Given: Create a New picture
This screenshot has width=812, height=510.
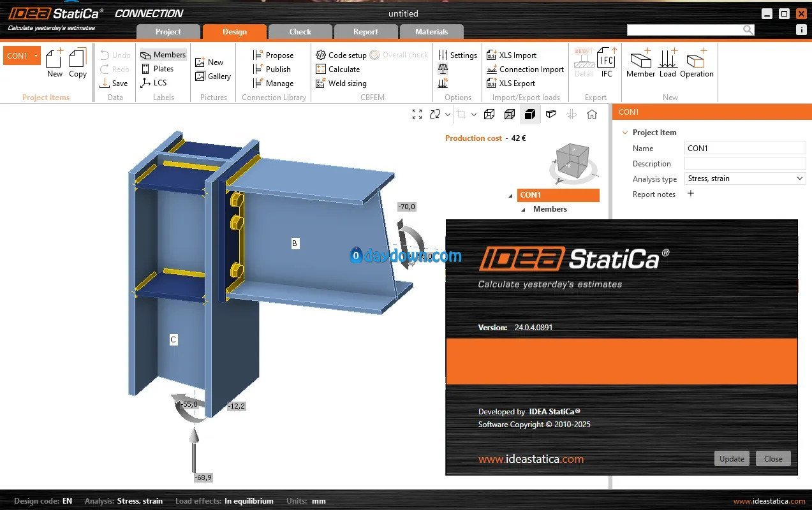Looking at the screenshot, I should [209, 62].
